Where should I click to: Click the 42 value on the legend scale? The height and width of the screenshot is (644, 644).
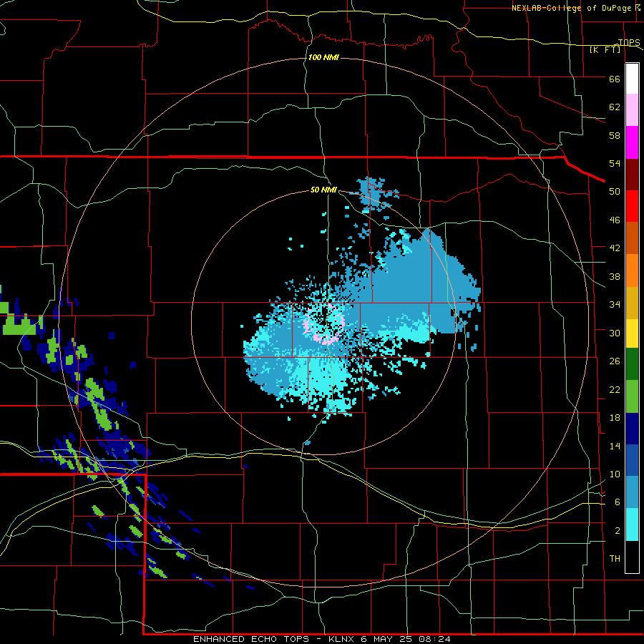coord(615,248)
